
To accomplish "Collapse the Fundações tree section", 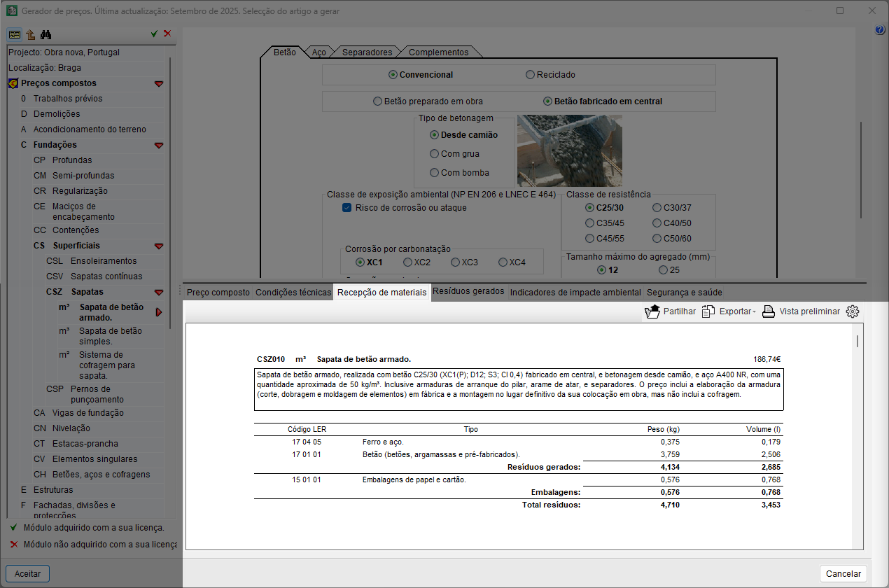I will click(x=159, y=145).
